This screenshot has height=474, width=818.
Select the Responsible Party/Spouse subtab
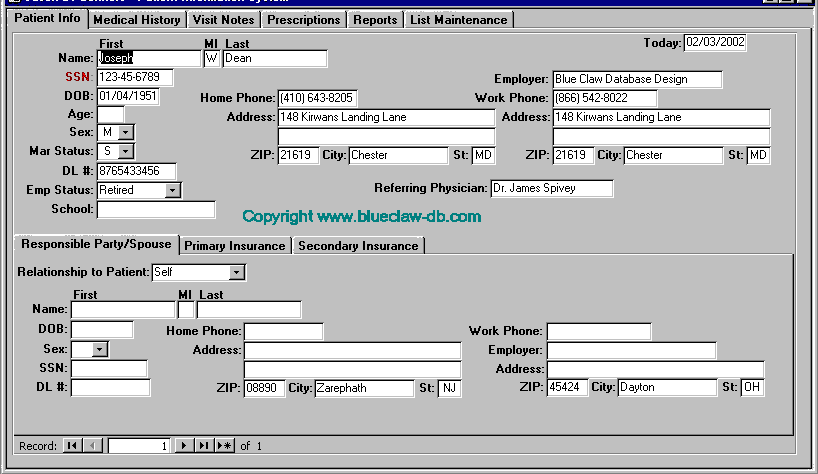click(x=96, y=244)
